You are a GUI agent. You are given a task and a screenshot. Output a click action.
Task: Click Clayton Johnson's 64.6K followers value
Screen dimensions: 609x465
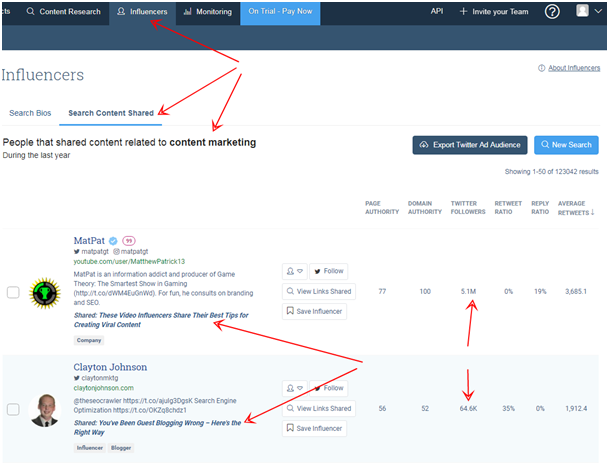[x=468, y=409]
